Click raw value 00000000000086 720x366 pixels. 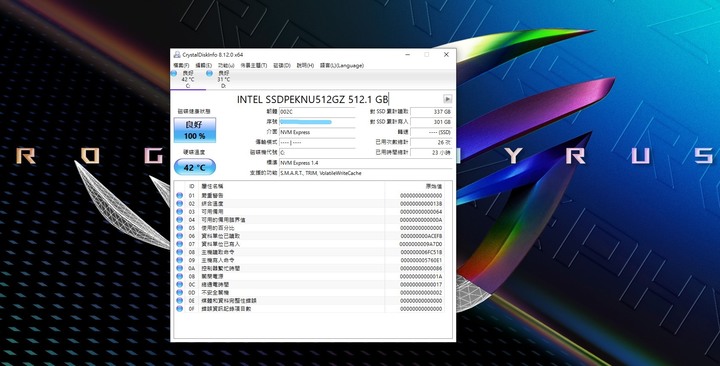coord(421,268)
